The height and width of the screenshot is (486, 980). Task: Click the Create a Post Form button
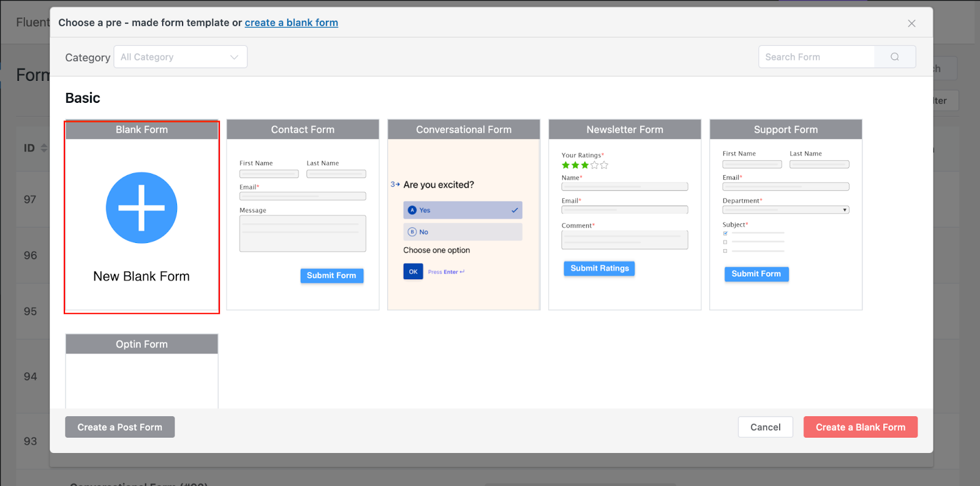[x=120, y=427]
